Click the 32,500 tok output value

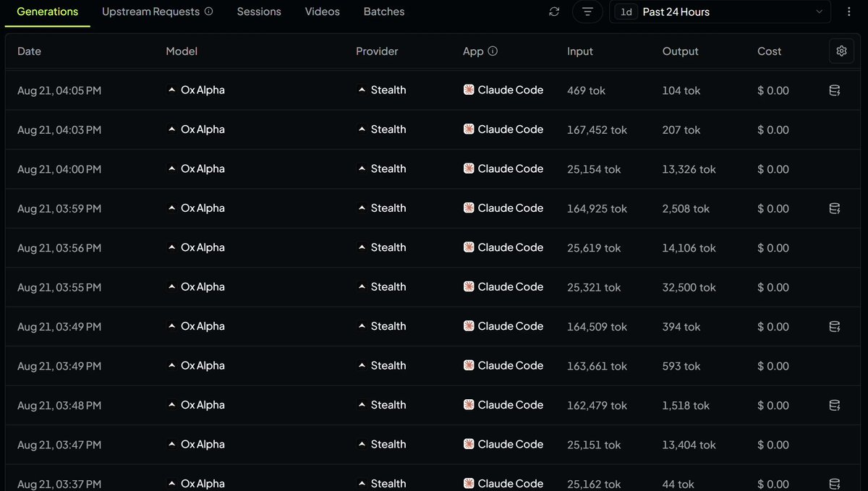[x=689, y=288]
